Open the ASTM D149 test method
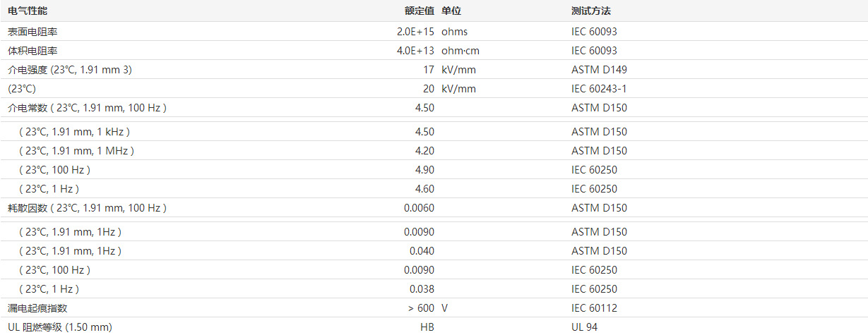This screenshot has height=335, width=868. tap(599, 70)
